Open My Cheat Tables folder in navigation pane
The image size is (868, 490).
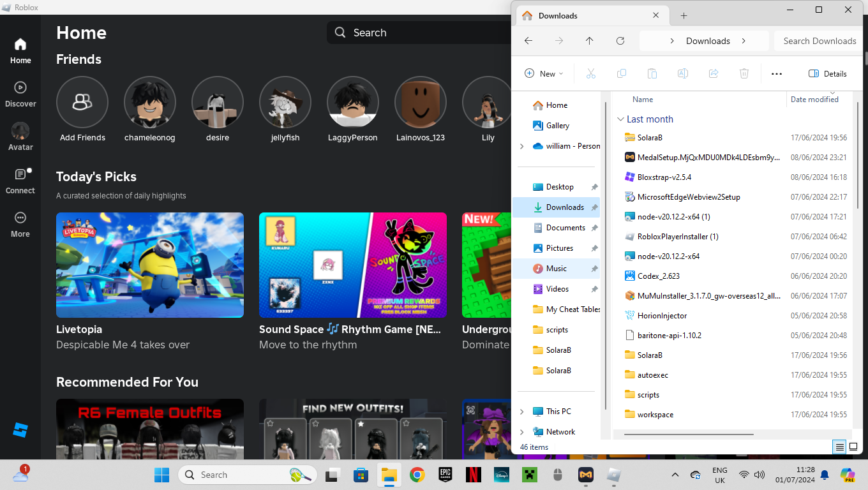pyautogui.click(x=557, y=309)
